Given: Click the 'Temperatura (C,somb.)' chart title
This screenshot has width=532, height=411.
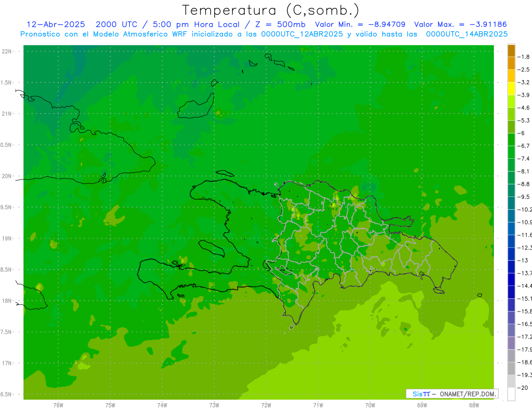Looking at the screenshot, I should (x=270, y=10).
